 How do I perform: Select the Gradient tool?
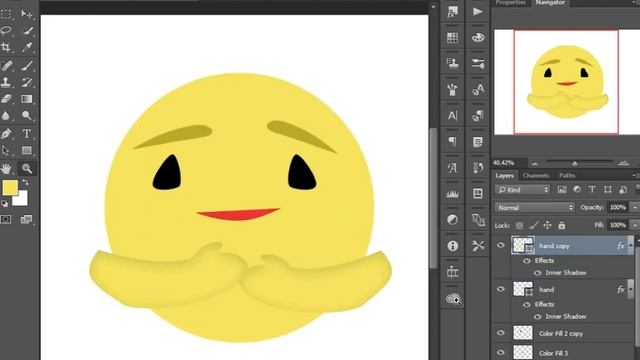27,99
